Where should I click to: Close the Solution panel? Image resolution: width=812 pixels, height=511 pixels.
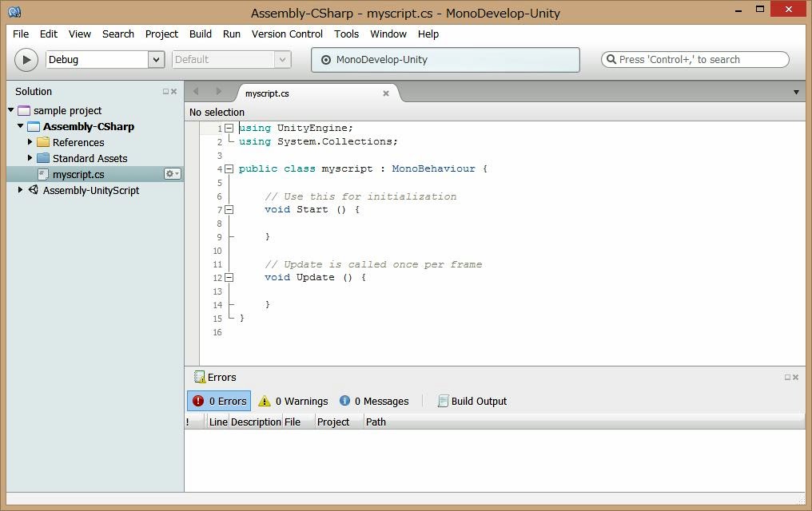[x=174, y=92]
